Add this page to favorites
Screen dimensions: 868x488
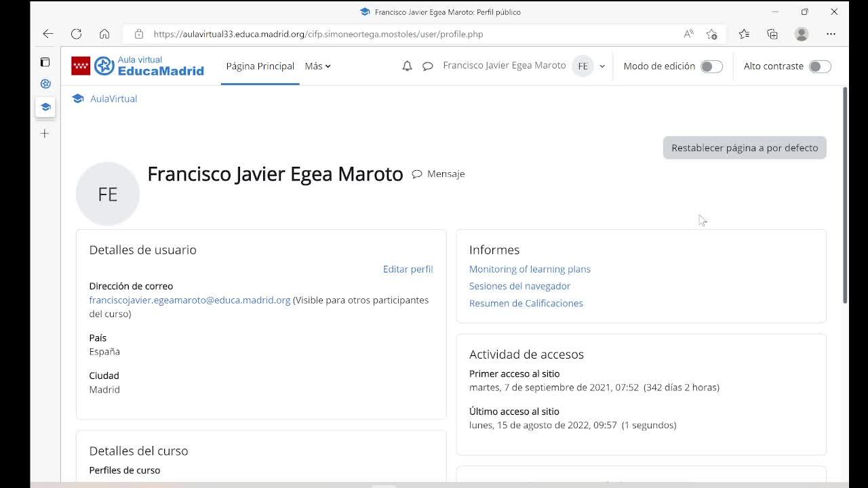[x=711, y=34]
